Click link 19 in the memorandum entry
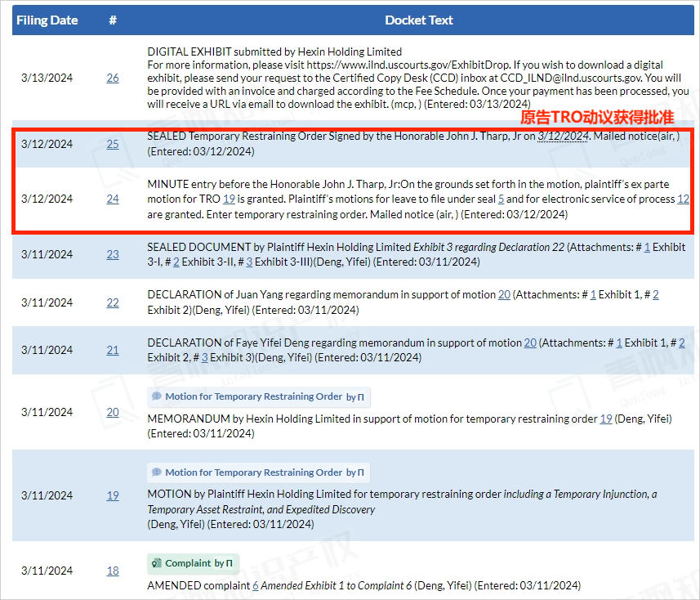 (x=606, y=419)
